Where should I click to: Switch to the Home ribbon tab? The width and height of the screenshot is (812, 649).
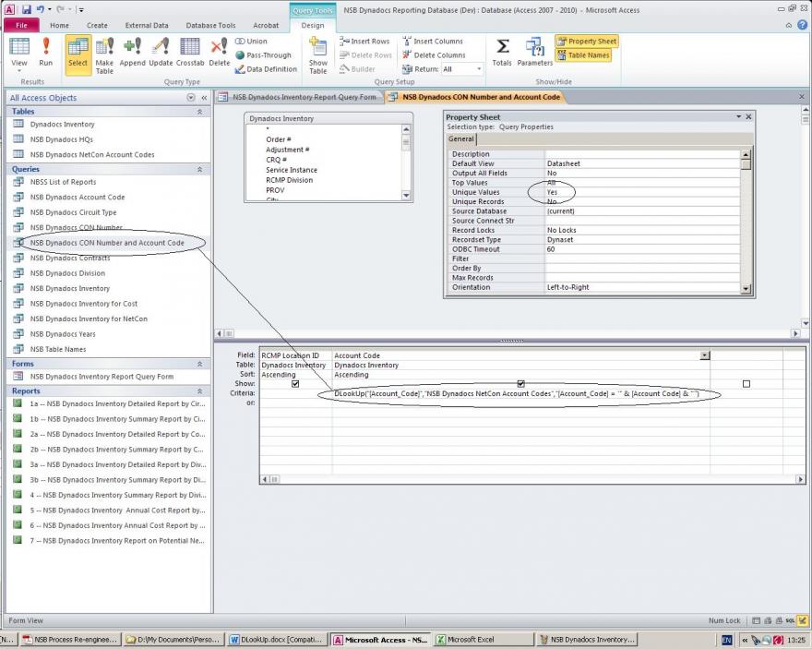[x=60, y=25]
